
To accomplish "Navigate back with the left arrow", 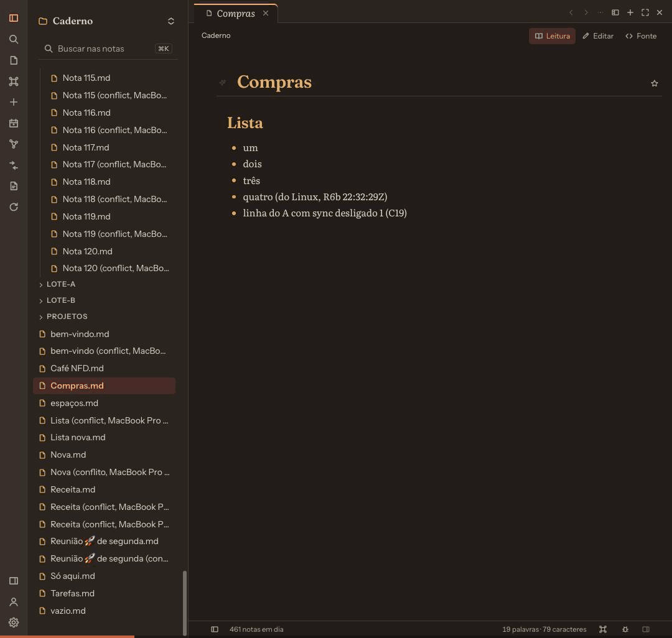I will [x=571, y=12].
